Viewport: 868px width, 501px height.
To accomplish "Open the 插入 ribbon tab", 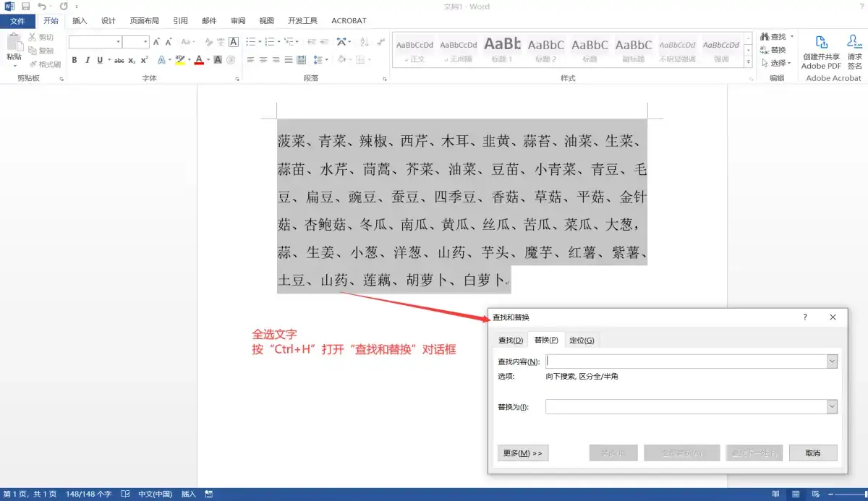I will [80, 20].
